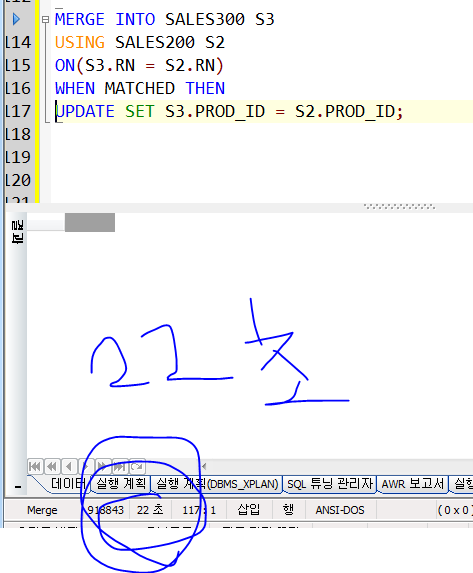This screenshot has width=473, height=573.
Task: Click line number 114 in gutter
Action: (x=18, y=42)
